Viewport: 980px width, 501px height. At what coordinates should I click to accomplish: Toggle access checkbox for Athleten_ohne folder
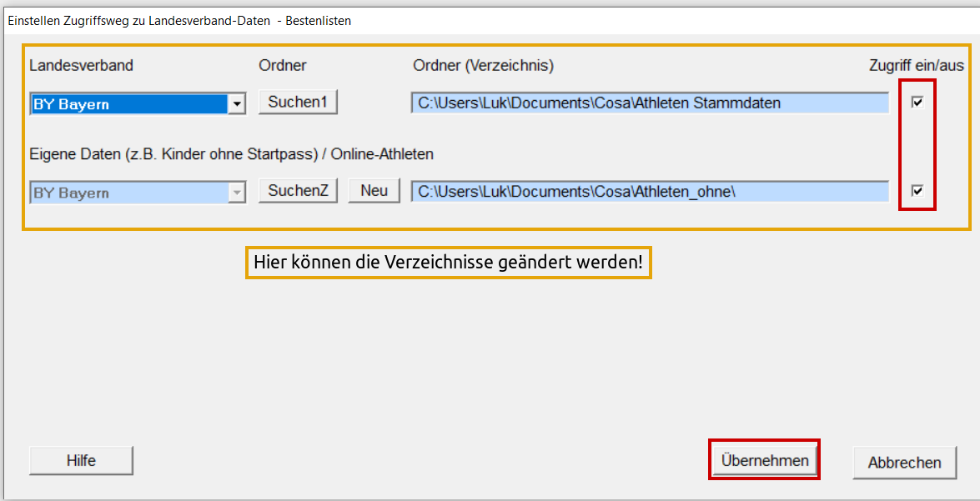917,191
